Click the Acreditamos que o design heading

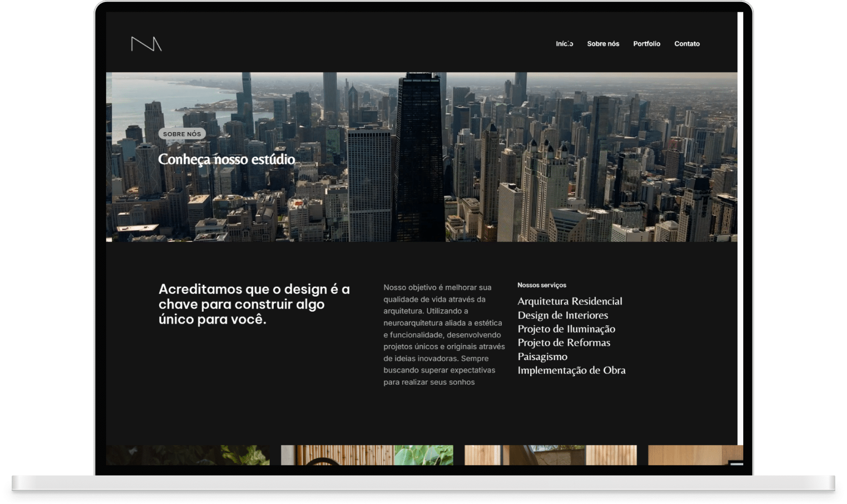(254, 304)
